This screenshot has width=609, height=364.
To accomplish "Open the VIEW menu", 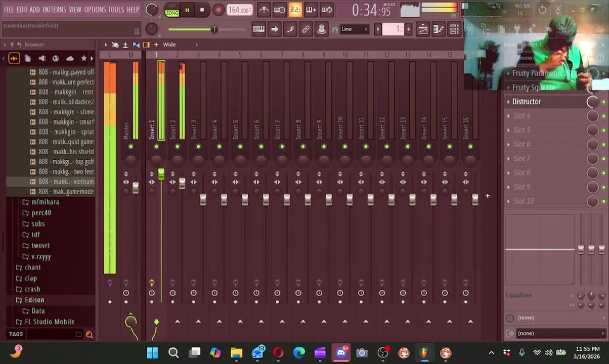I will coord(75,10).
